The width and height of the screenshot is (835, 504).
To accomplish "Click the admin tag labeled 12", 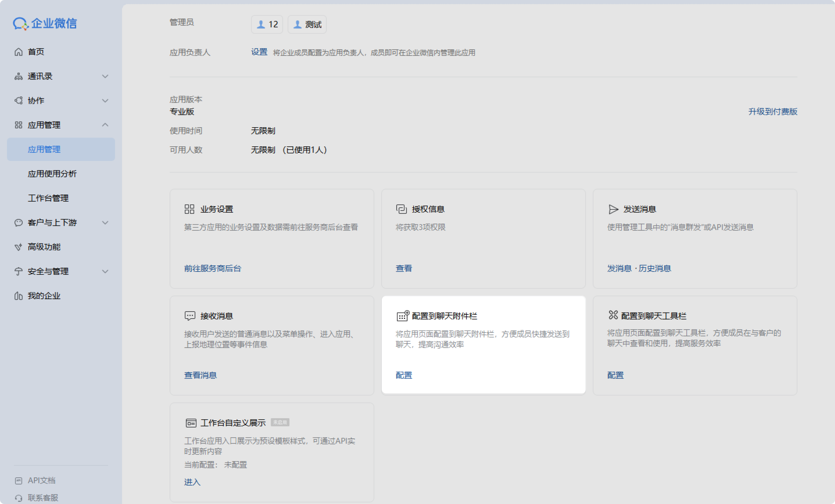I will (267, 24).
